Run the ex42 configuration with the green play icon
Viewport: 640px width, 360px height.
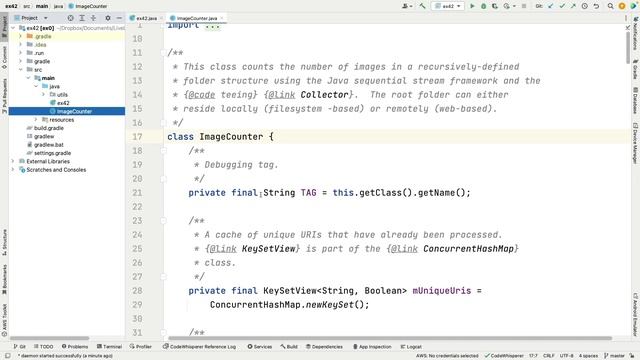coord(472,6)
